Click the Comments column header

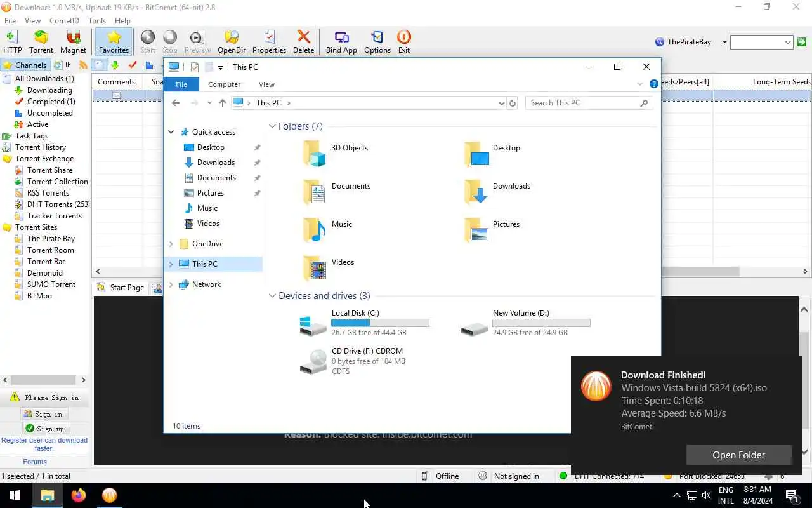117,82
